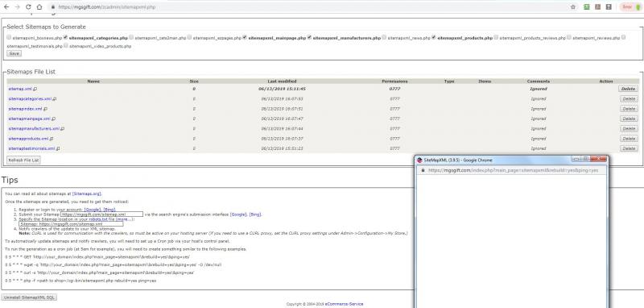Viewport: 644px width, 308px height.
Task: Open [Bing] submission interface link
Action: 255,214
